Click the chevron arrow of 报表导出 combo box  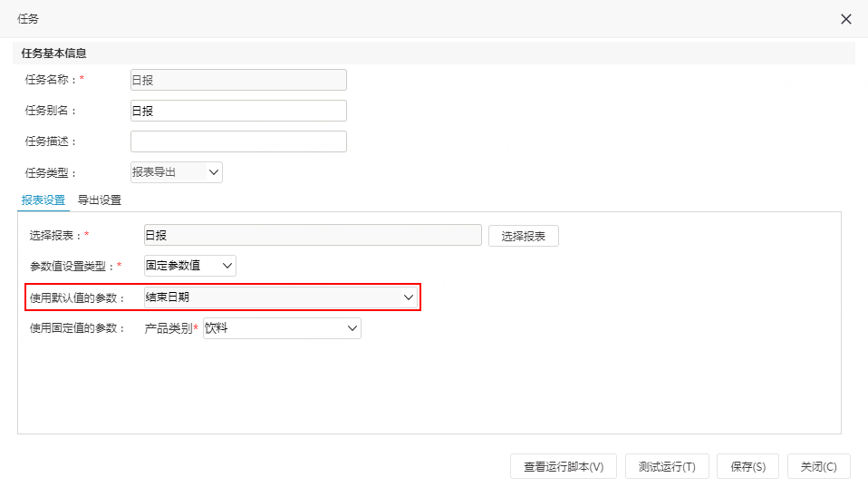[x=214, y=172]
